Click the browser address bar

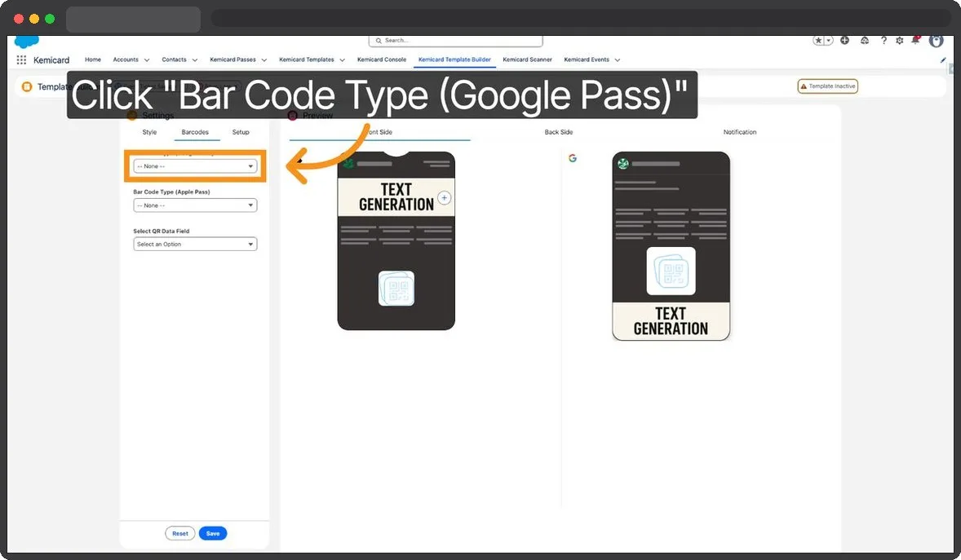(579, 18)
